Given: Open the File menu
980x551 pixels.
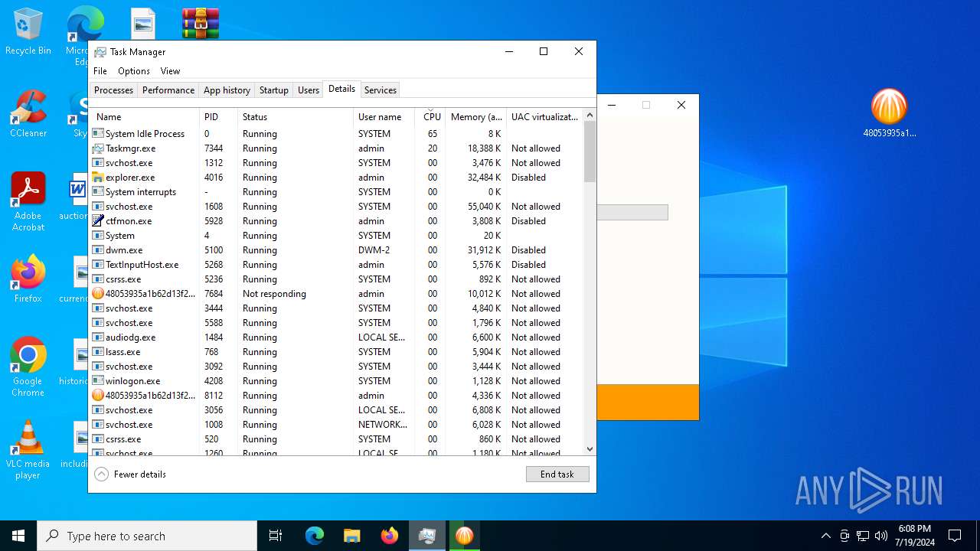Looking at the screenshot, I should [x=100, y=71].
